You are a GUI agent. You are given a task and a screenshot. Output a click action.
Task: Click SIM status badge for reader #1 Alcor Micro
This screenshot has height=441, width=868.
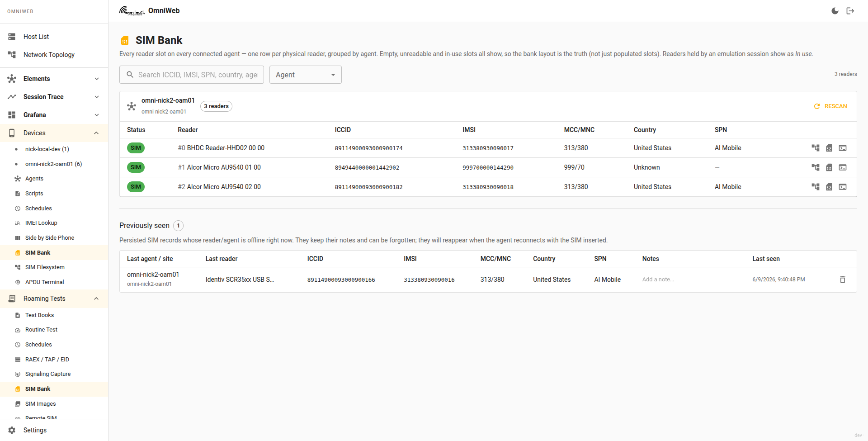pyautogui.click(x=136, y=167)
